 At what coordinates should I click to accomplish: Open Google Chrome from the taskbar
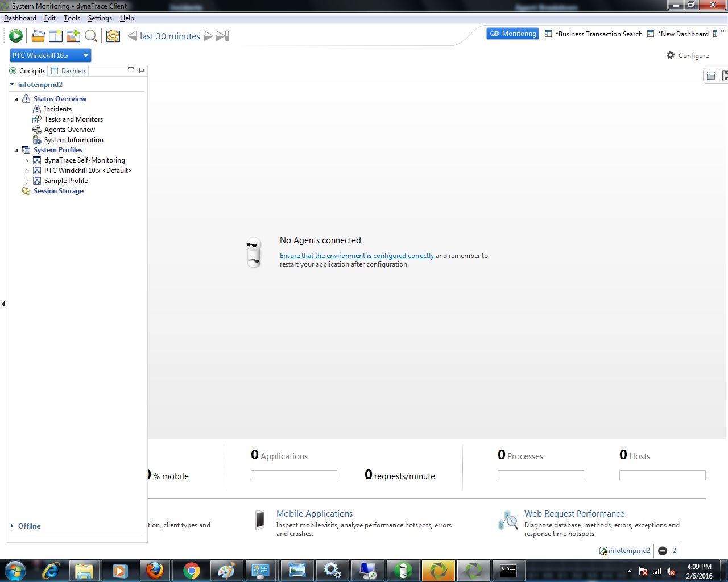click(x=192, y=571)
